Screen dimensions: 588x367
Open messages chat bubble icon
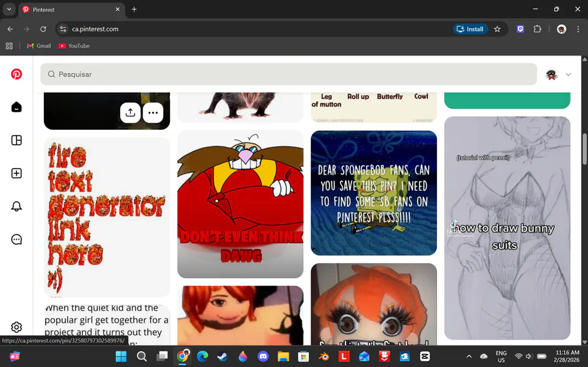16,240
